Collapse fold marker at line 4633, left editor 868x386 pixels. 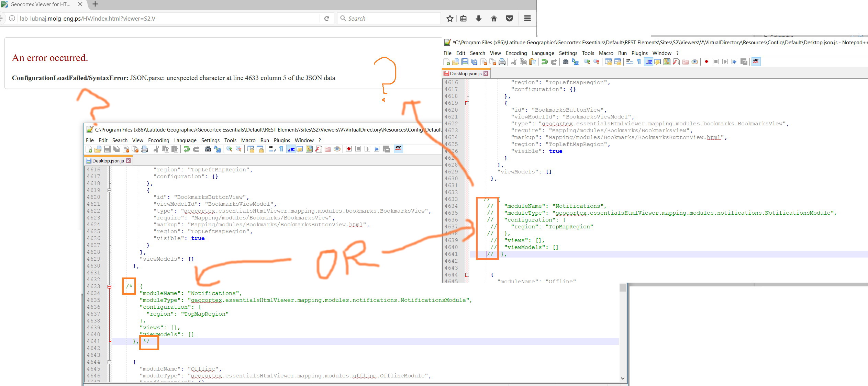pos(110,286)
